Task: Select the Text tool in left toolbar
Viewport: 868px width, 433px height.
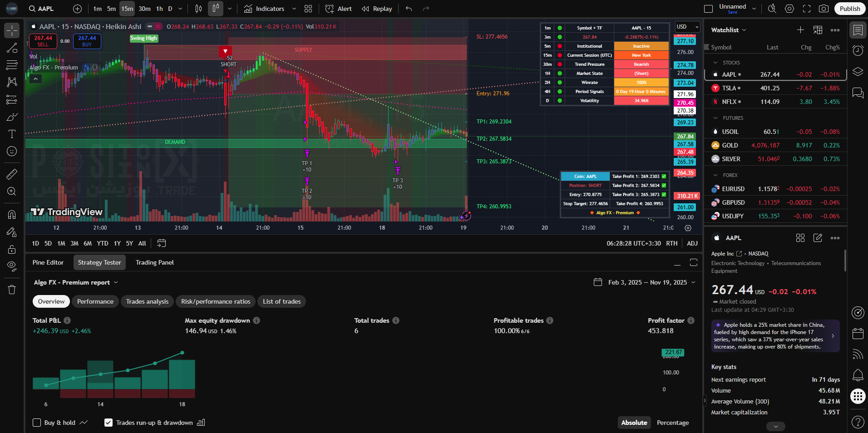Action: (x=12, y=134)
